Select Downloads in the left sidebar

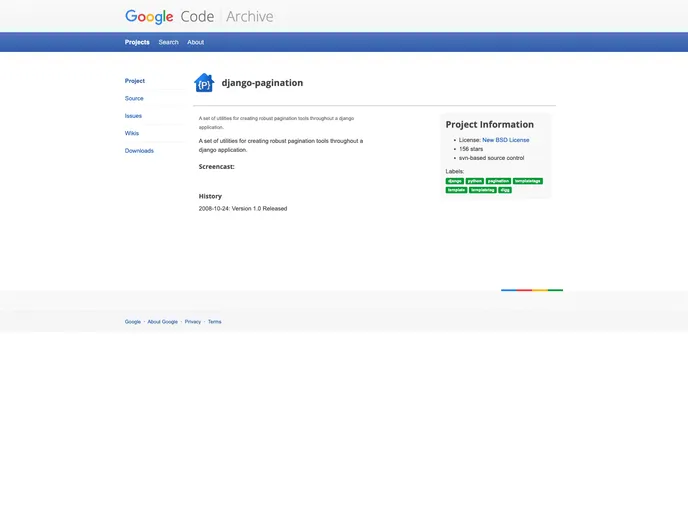tap(139, 150)
